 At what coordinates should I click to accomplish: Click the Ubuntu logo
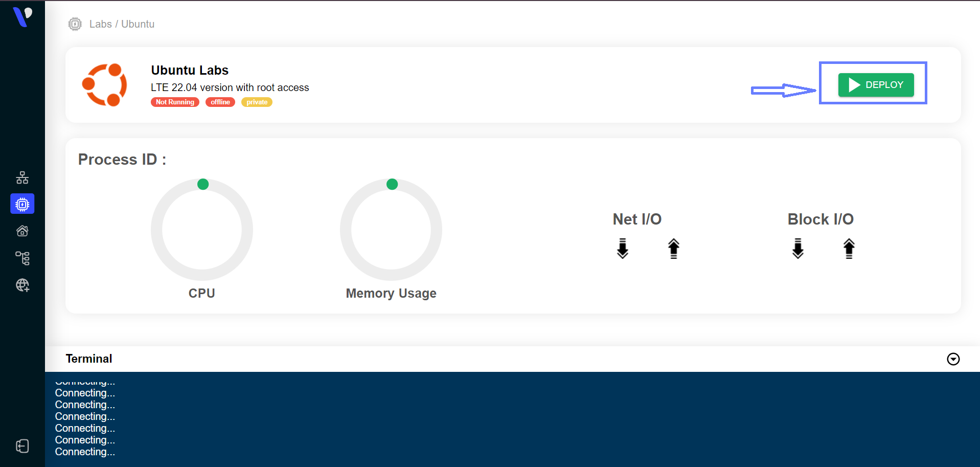tap(105, 85)
